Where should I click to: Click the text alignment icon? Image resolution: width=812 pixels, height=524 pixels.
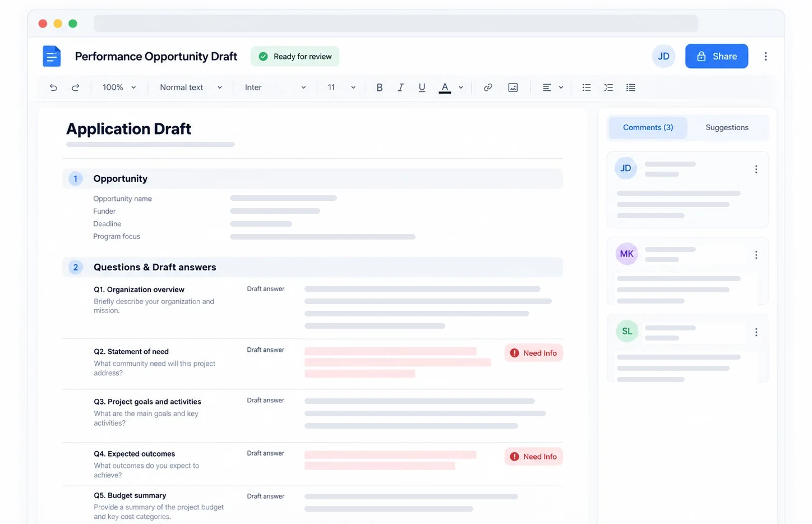[547, 88]
